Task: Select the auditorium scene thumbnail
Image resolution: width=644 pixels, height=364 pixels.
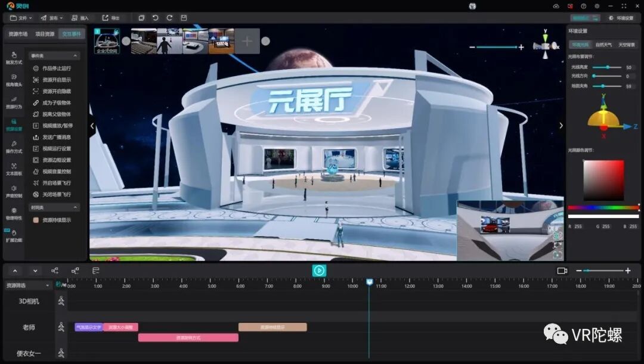Action: [144, 41]
